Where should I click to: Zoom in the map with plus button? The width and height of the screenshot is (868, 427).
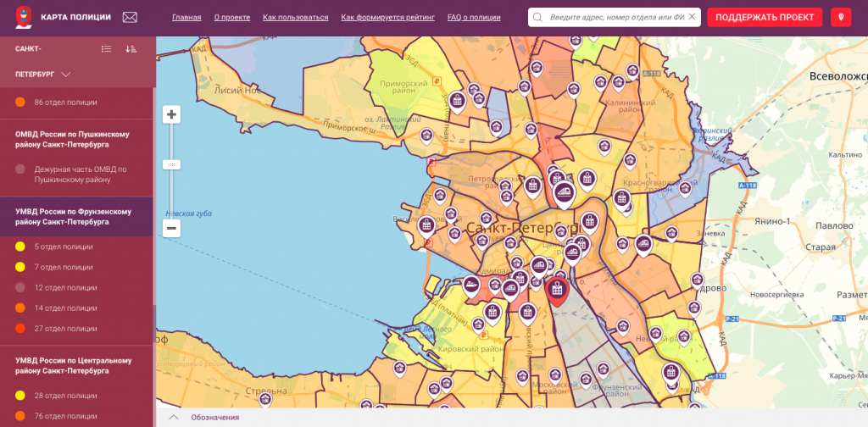click(x=171, y=114)
